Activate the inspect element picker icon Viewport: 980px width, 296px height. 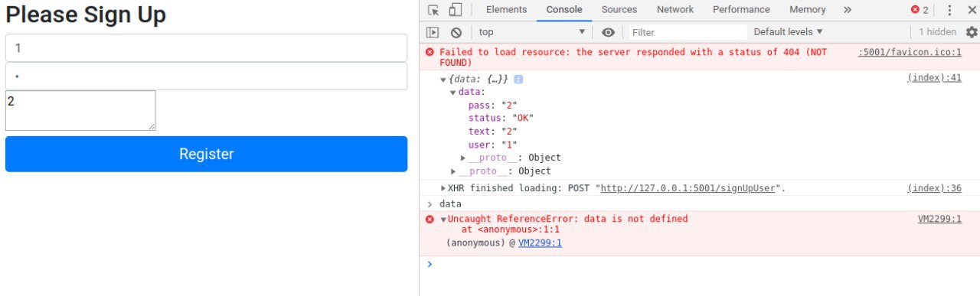[x=434, y=10]
